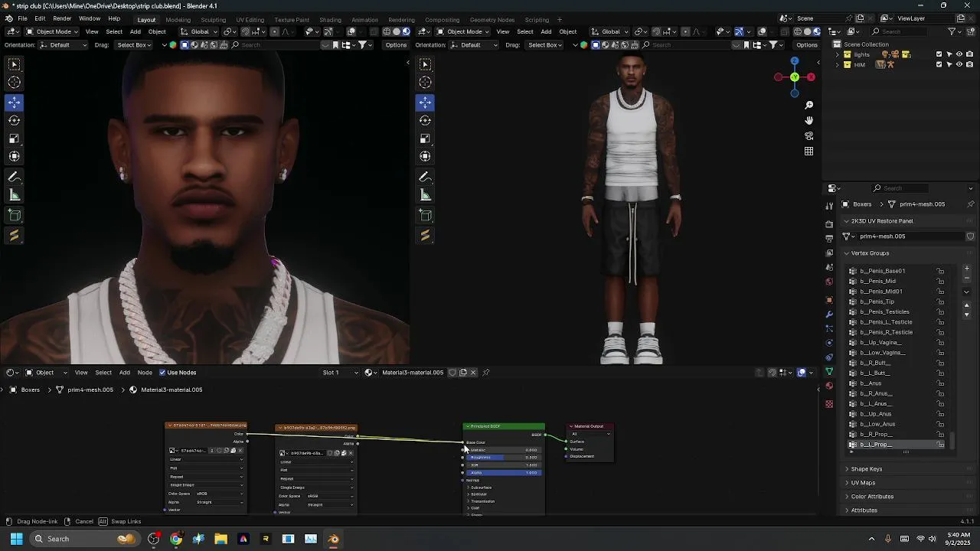Open Orientation Default dropdown in left viewport

pos(64,45)
